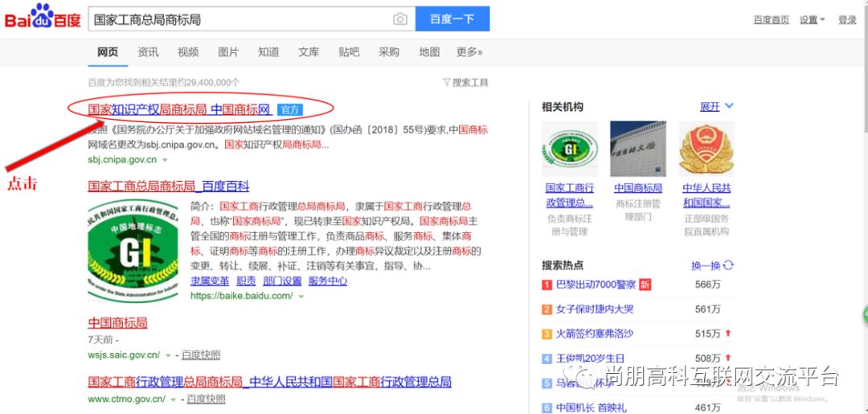Image resolution: width=868 pixels, height=414 pixels.
Task: Go to 百度首页 link
Action: tap(771, 20)
